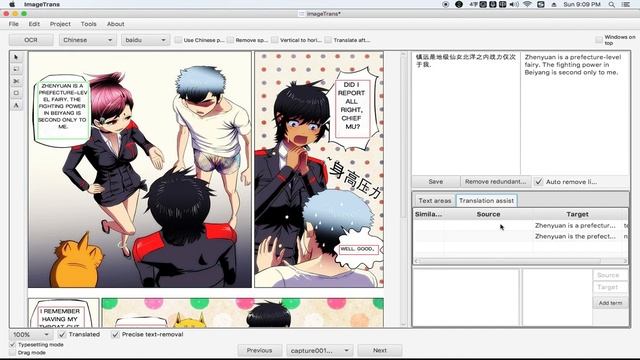This screenshot has height=360, width=640.
Task: Click the Add term button
Action: point(610,303)
